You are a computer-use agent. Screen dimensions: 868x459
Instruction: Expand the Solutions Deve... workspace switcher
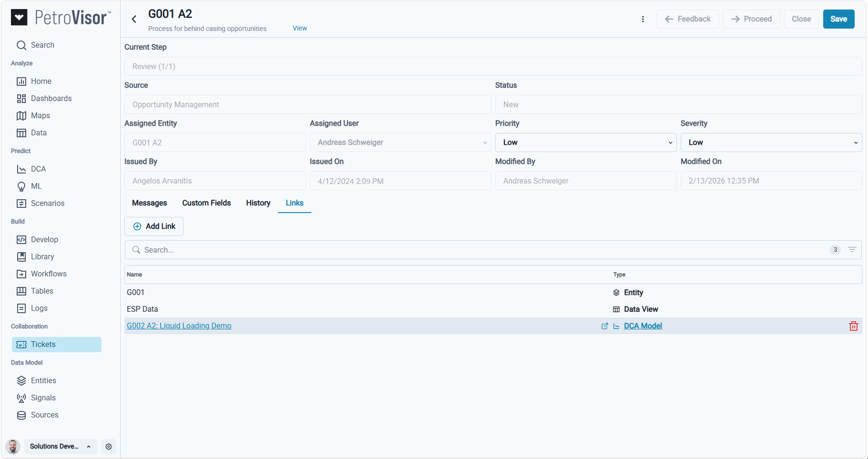61,447
